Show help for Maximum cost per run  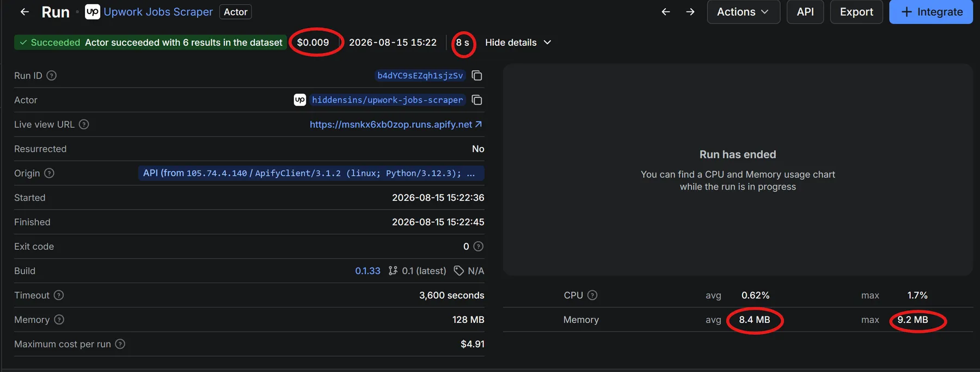[x=120, y=344]
